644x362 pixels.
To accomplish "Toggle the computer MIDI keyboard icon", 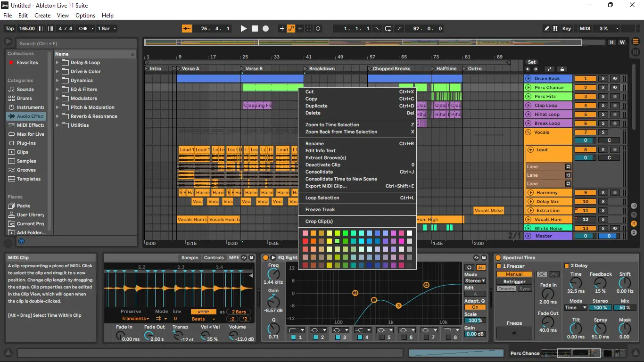I will tap(555, 29).
